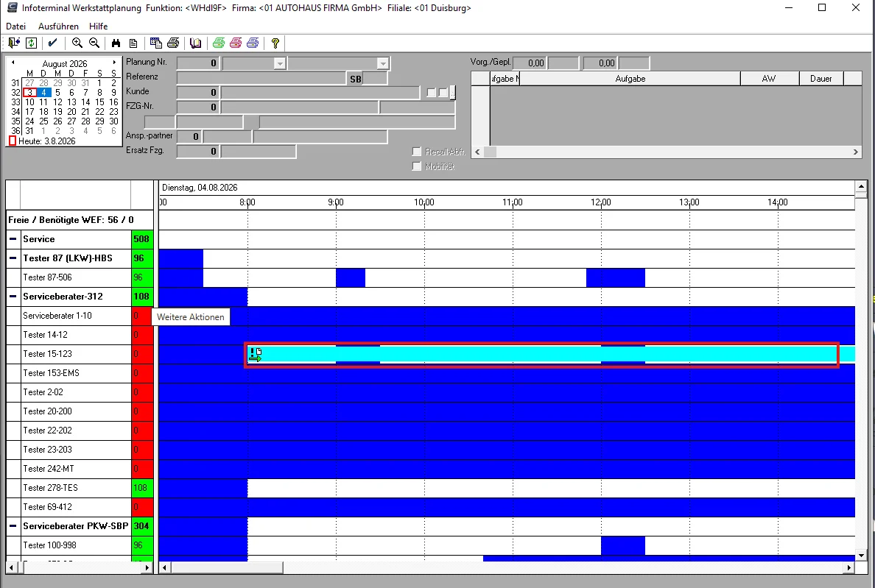875x588 pixels.
Task: Open the first Planung Nr. dropdown
Action: [280, 63]
